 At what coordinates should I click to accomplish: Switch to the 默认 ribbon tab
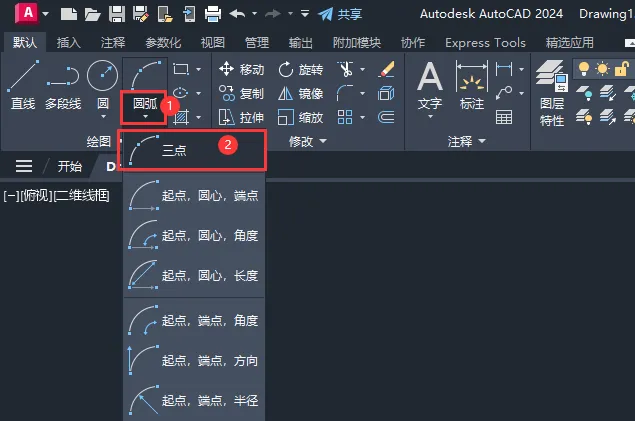[x=25, y=42]
